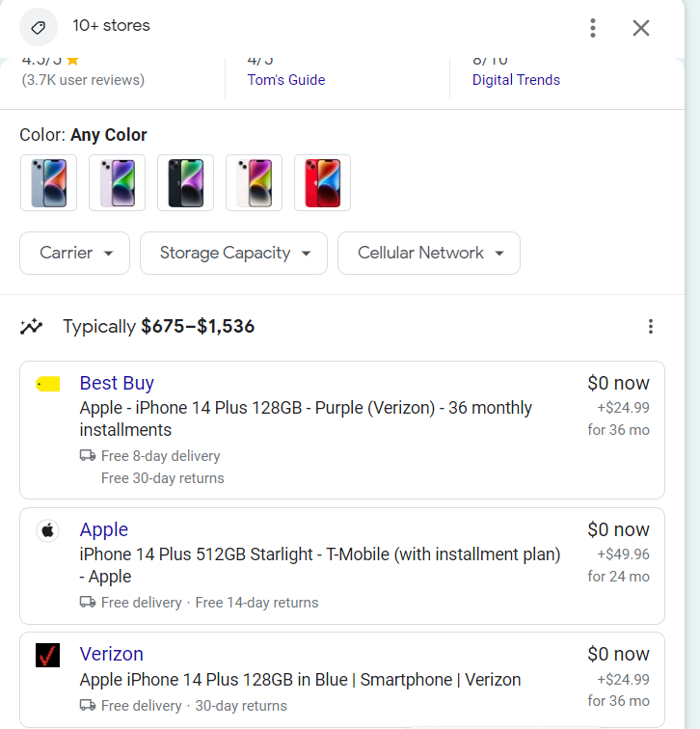
Task: Open Tom's Guide review link
Action: tap(285, 80)
